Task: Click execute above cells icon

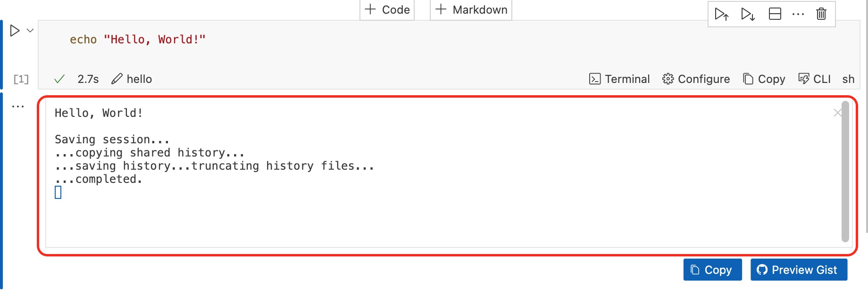Action: tap(721, 14)
